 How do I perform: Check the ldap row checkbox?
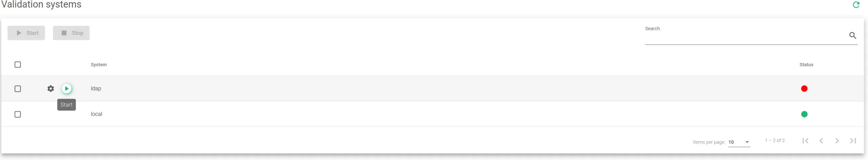pyautogui.click(x=18, y=89)
